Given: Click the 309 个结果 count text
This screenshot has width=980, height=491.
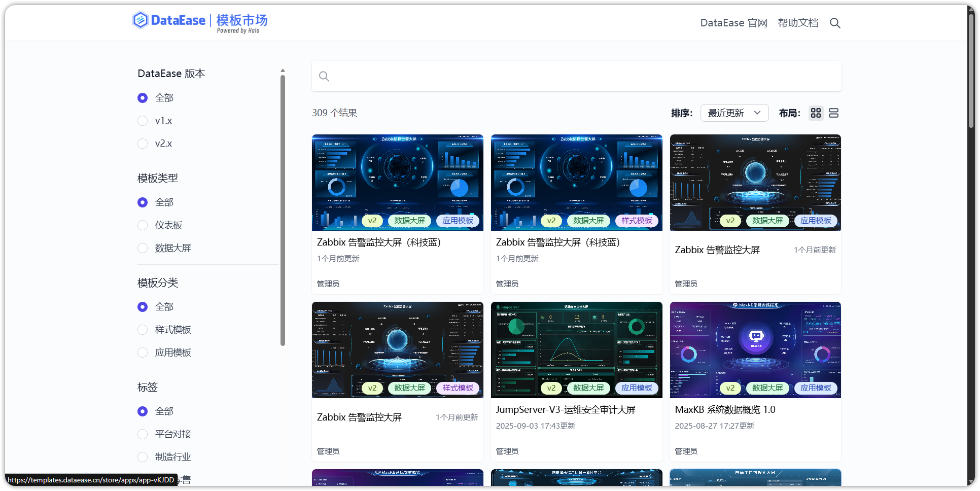Looking at the screenshot, I should 335,113.
